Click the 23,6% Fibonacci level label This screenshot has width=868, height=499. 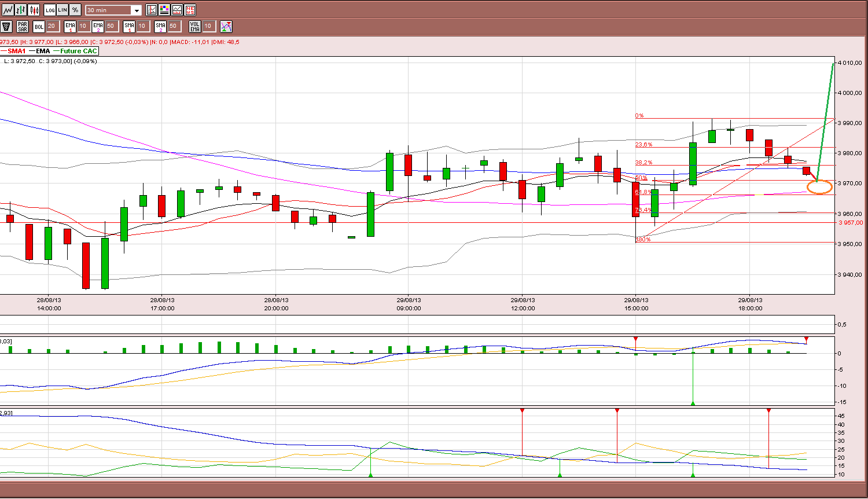(643, 145)
